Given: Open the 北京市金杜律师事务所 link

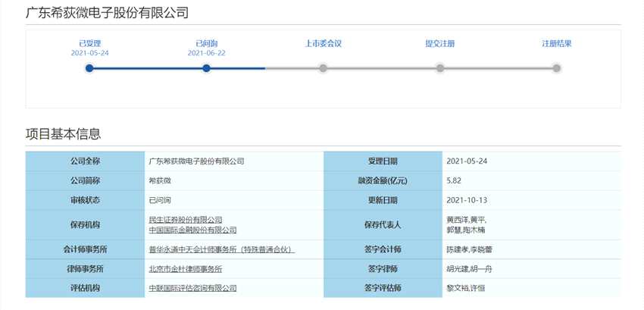Looking at the screenshot, I should click(x=186, y=269).
